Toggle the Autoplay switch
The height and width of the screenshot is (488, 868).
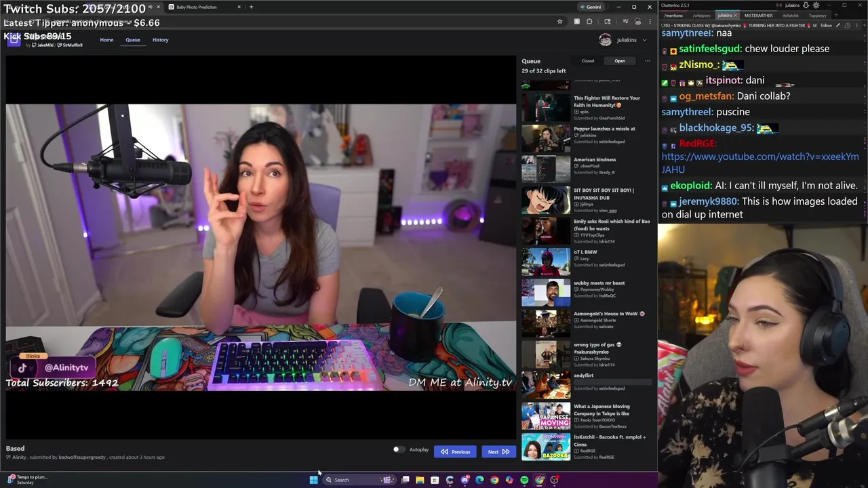tap(398, 449)
